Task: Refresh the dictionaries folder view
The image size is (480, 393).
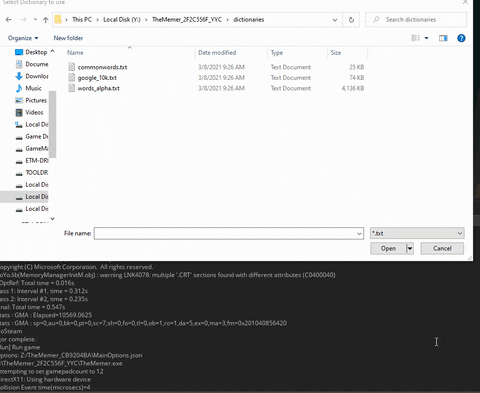Action: point(351,20)
